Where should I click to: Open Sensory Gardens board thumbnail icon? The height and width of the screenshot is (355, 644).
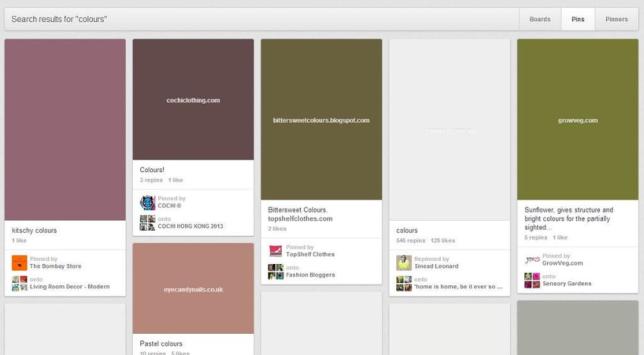click(x=532, y=281)
